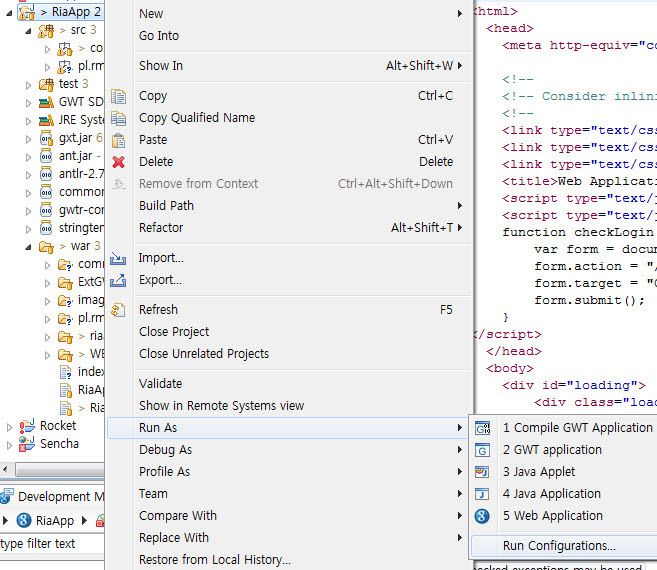Open the Replace With submenu
The height and width of the screenshot is (570, 657).
pos(289,538)
